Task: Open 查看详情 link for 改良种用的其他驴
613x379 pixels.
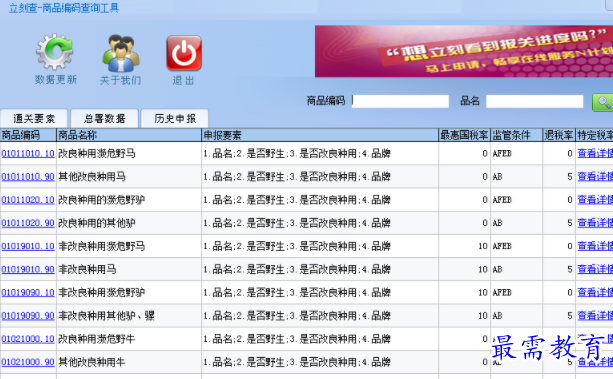Action: coord(595,223)
